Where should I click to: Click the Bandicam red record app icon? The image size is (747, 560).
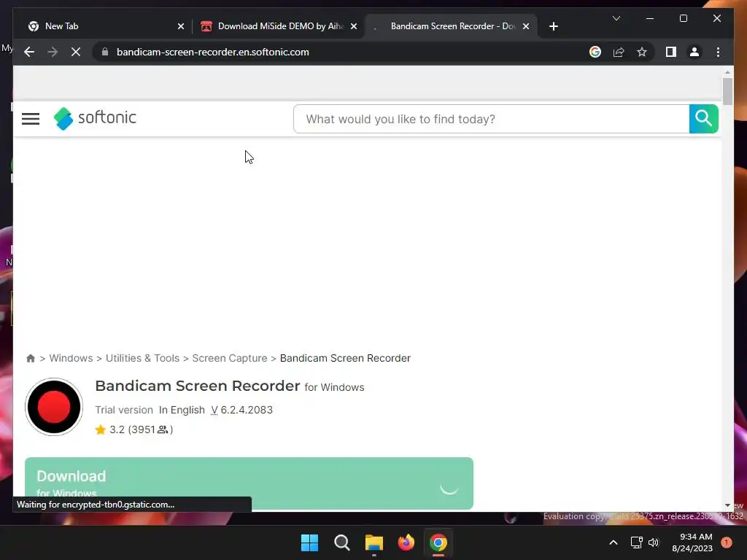54,407
